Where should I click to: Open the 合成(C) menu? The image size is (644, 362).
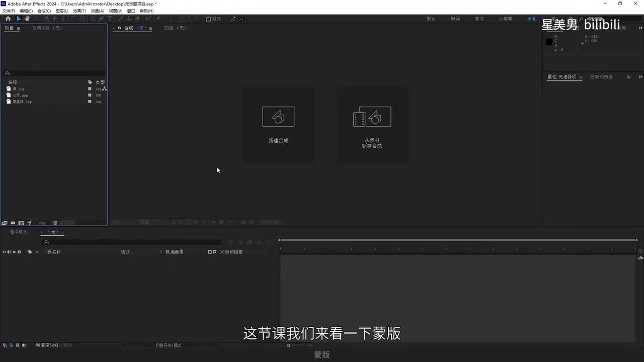44,11
